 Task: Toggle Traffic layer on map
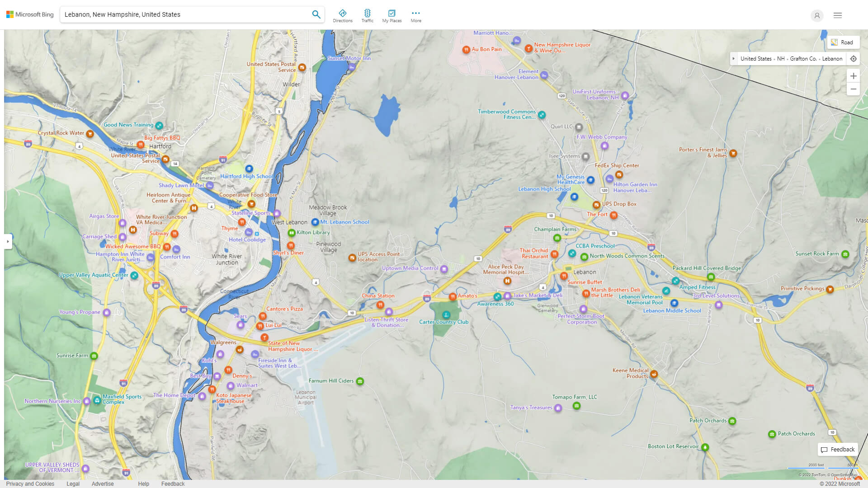click(367, 16)
